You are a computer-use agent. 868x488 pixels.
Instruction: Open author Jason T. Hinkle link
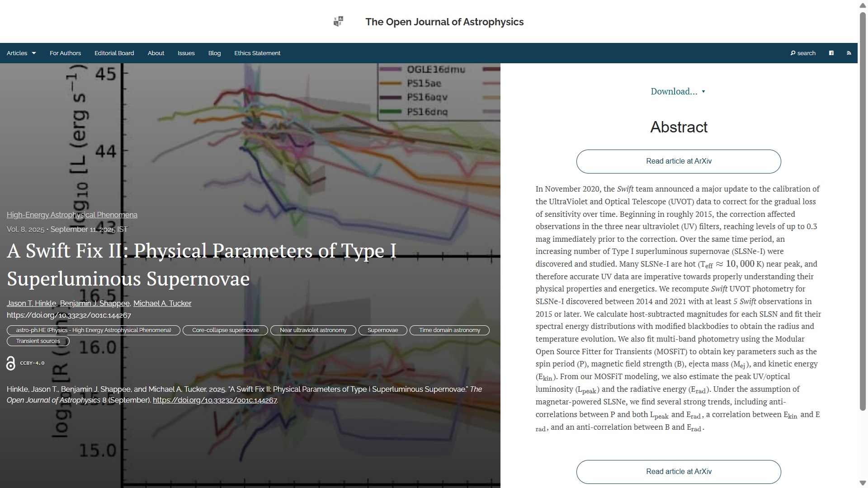tap(31, 304)
